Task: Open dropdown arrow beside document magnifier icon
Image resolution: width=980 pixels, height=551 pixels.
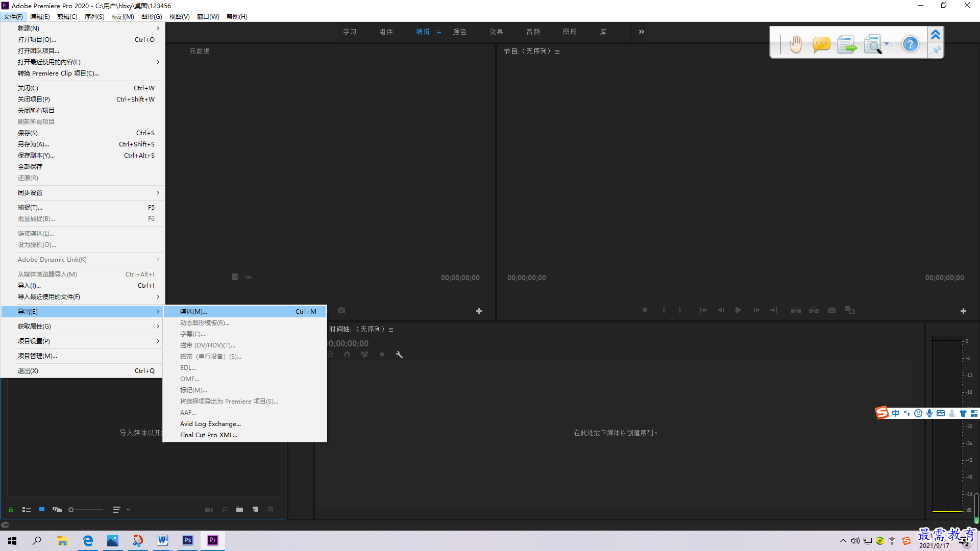Action: coord(887,44)
